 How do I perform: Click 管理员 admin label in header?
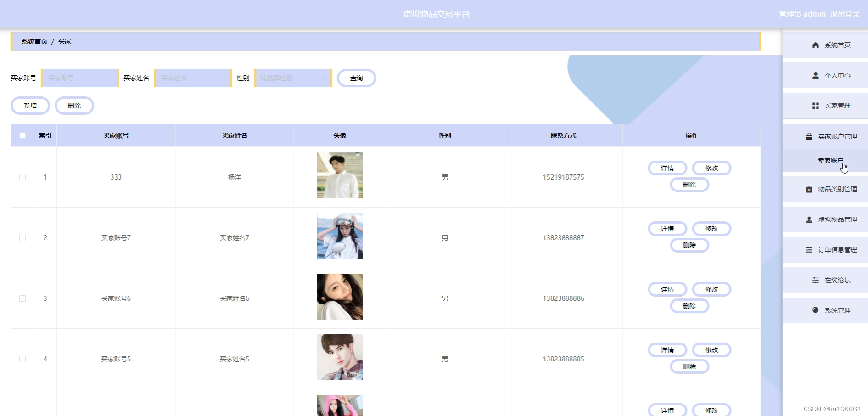802,14
